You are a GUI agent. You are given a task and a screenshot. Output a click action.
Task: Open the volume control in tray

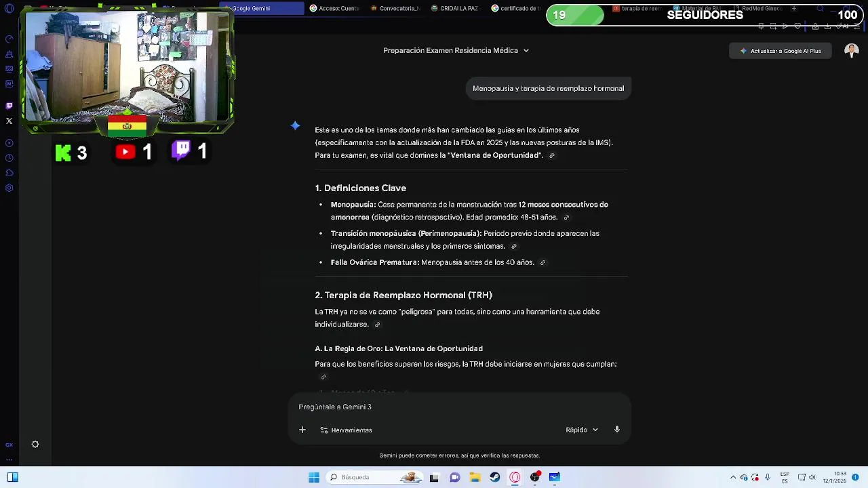tap(812, 477)
